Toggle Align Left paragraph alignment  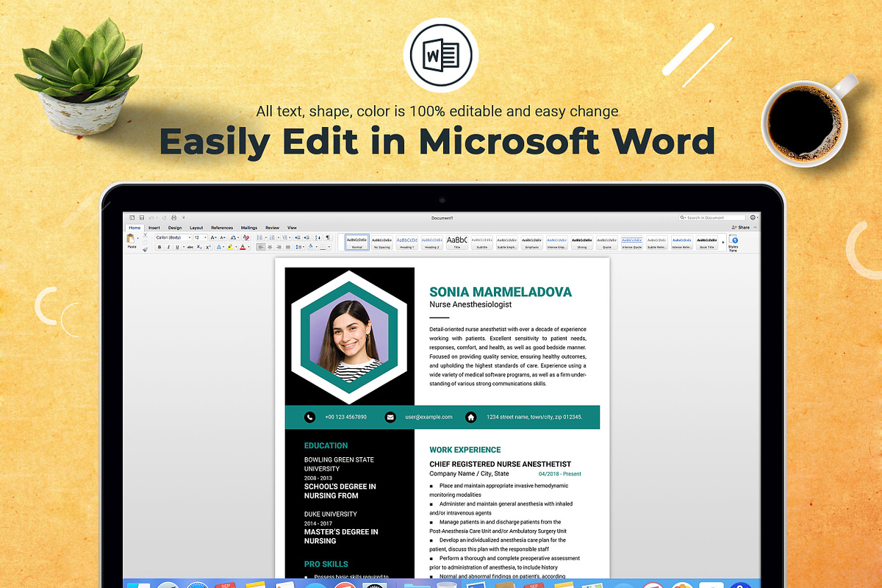pyautogui.click(x=261, y=247)
